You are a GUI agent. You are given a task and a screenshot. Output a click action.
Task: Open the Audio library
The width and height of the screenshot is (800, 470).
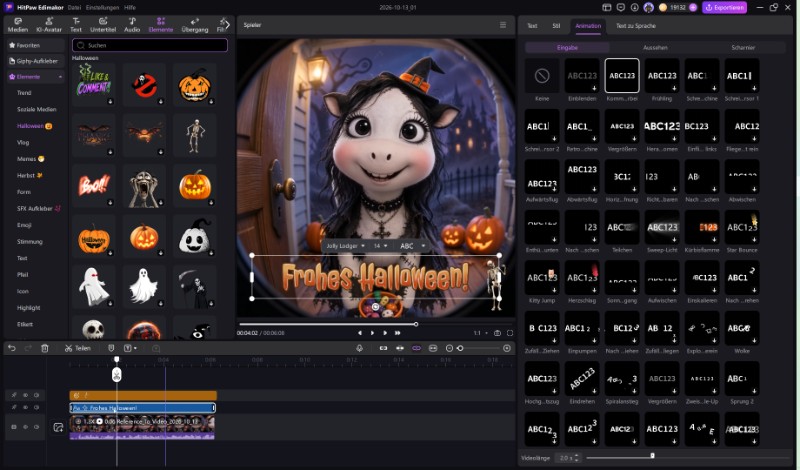(132, 25)
